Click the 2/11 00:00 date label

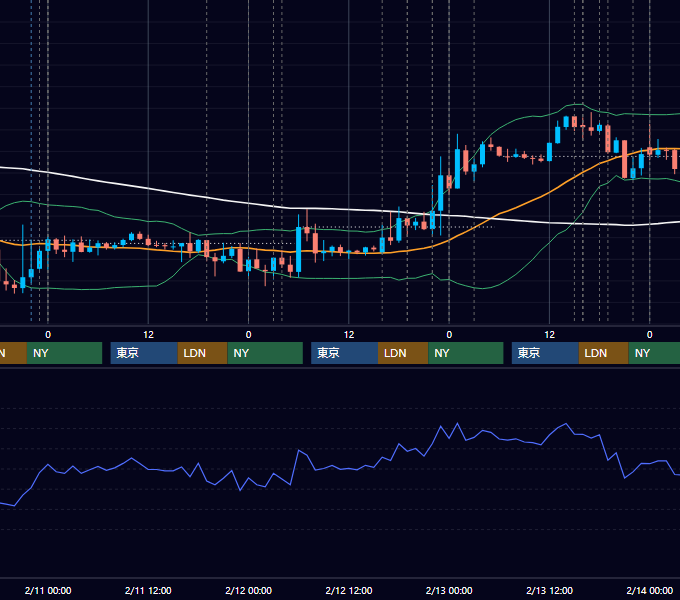click(48, 590)
